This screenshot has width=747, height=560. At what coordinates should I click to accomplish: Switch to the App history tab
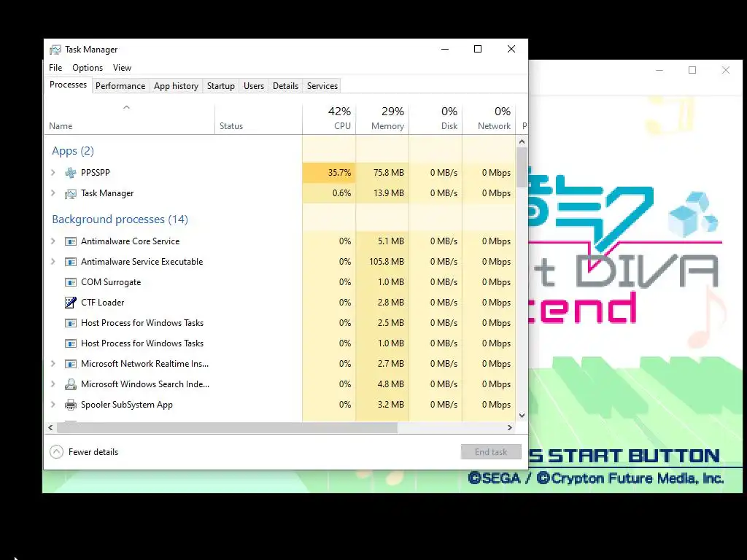(176, 86)
